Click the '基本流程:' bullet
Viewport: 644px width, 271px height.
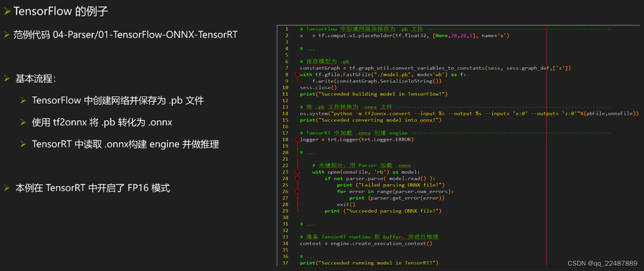pyautogui.click(x=35, y=79)
